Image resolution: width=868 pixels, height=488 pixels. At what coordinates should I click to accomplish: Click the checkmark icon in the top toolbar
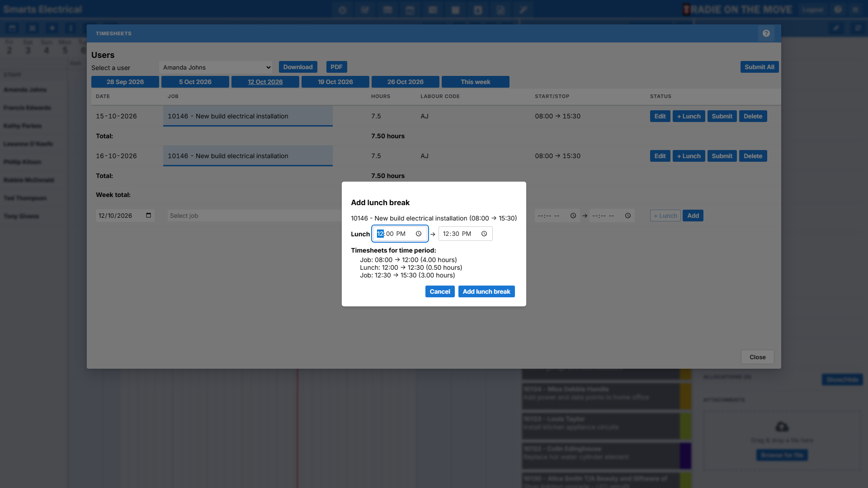point(365,9)
